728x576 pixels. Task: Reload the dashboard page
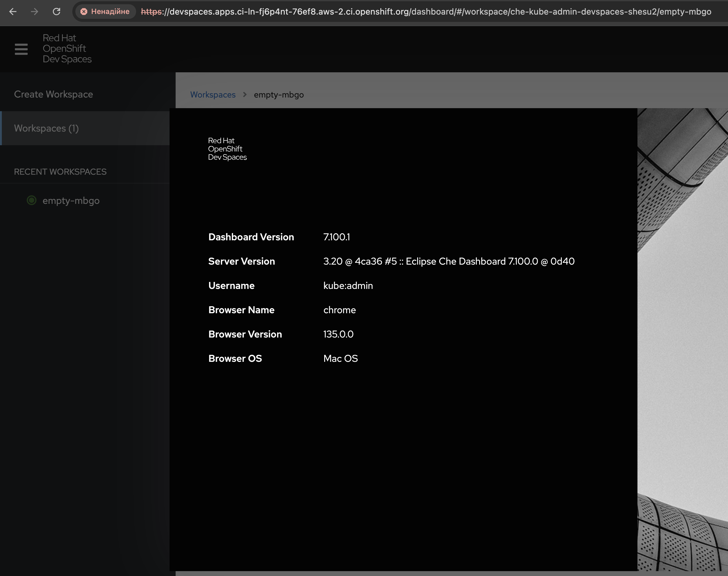(x=56, y=12)
